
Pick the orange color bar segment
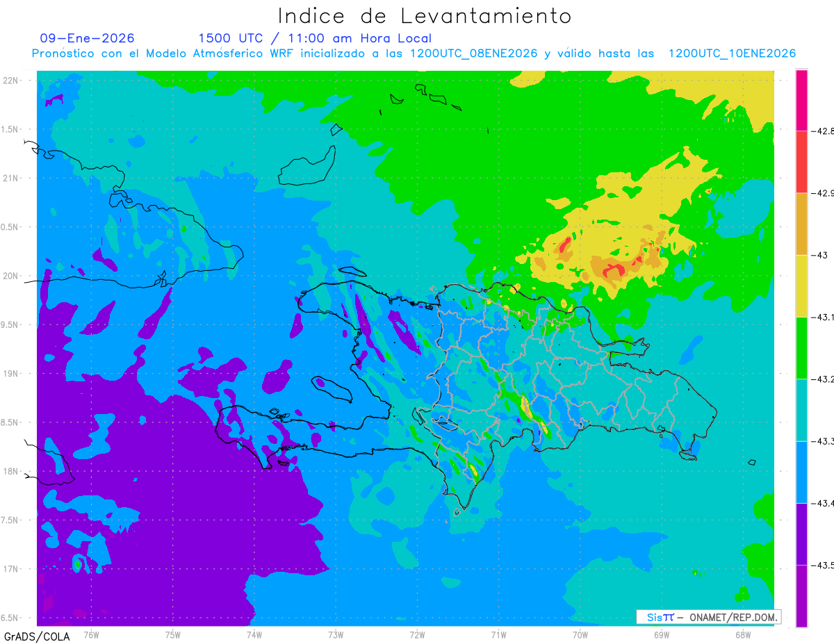point(801,224)
